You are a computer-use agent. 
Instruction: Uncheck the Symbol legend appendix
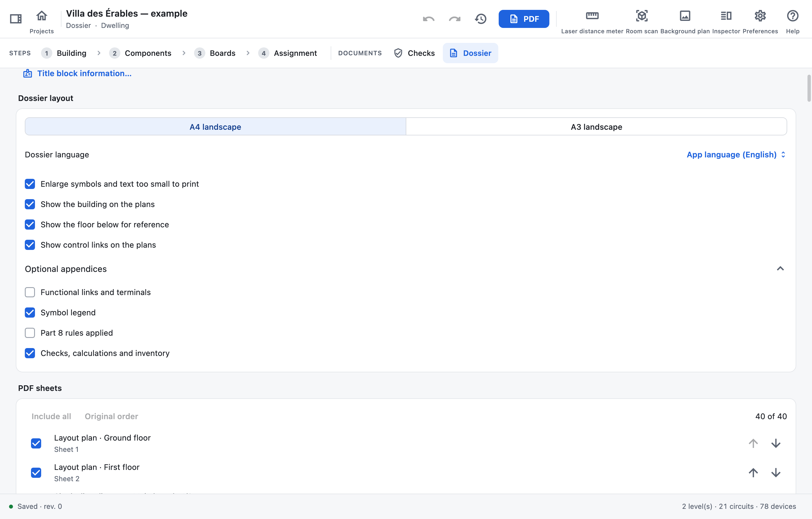30,313
